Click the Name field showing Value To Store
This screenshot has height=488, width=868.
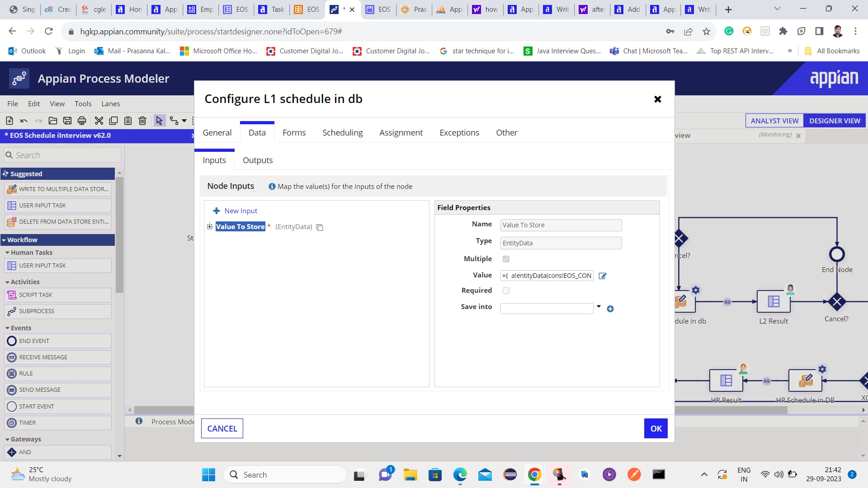(x=561, y=225)
